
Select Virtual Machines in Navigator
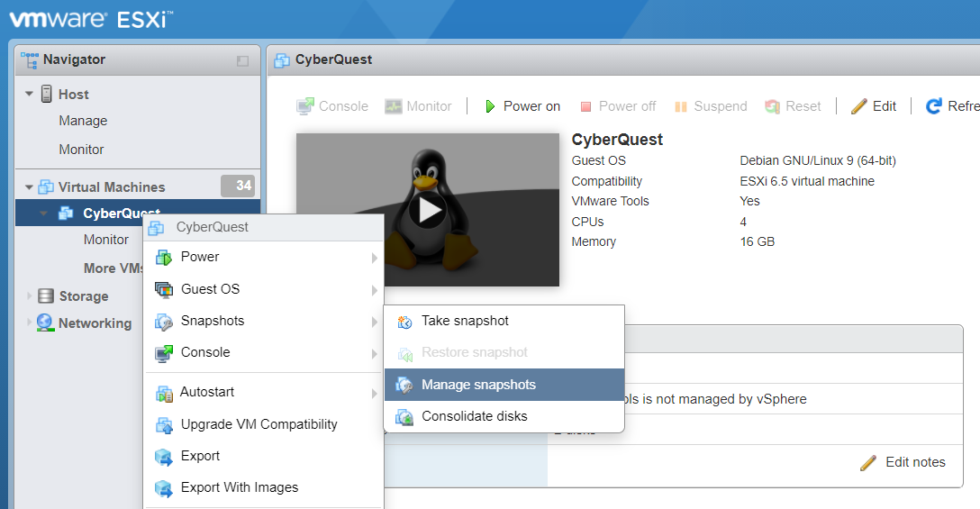112,187
